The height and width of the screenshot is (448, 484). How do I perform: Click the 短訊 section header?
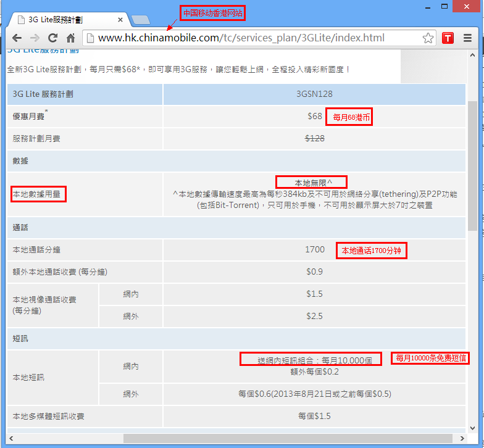[x=20, y=338]
